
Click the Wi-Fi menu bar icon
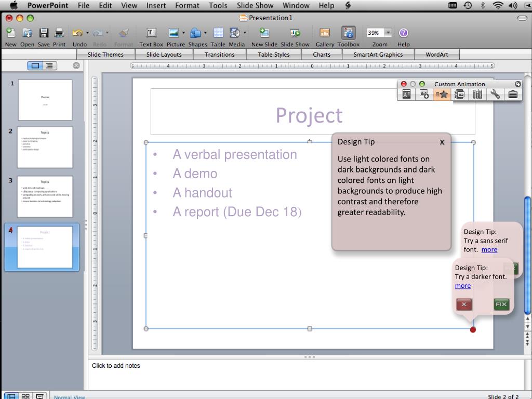pyautogui.click(x=498, y=5)
